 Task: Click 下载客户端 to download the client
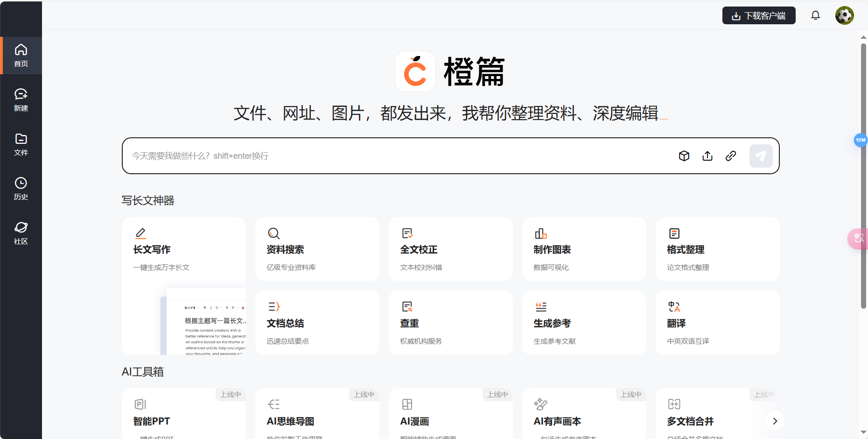(x=758, y=15)
